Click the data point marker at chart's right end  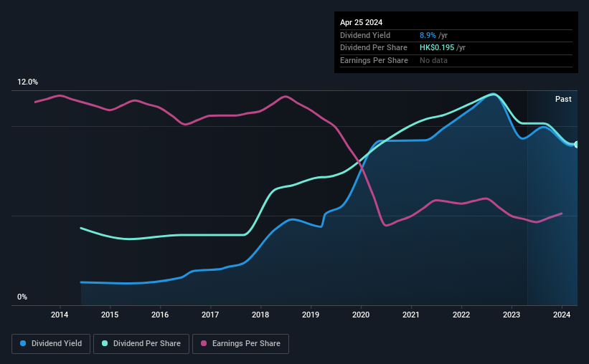click(577, 145)
